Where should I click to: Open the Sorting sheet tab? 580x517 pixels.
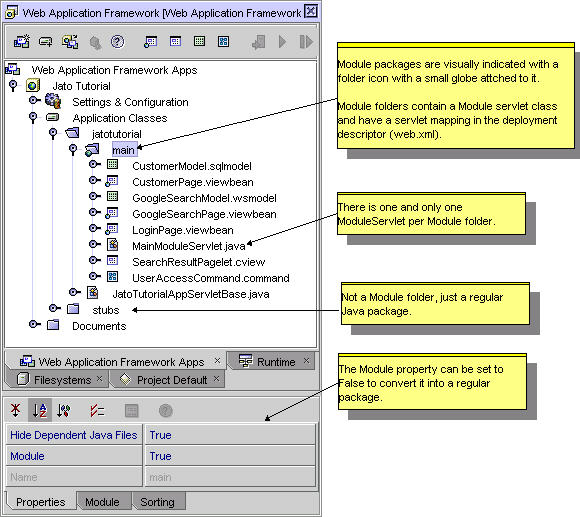tap(158, 502)
